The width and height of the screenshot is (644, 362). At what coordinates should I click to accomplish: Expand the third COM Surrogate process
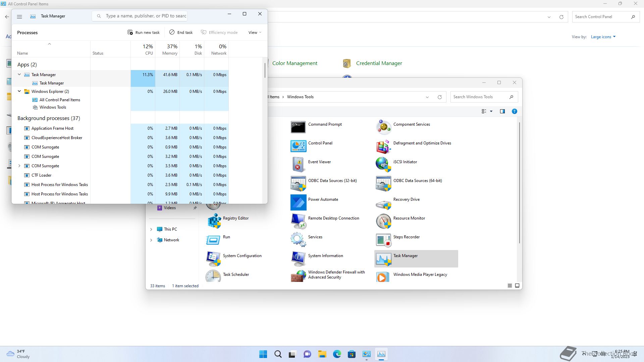tap(19, 166)
